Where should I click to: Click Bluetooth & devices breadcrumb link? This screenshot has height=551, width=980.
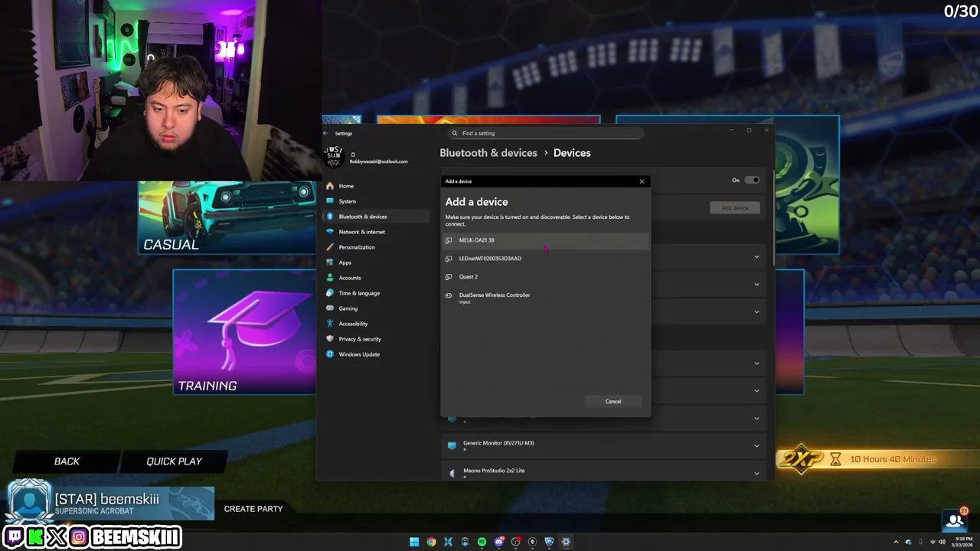(488, 153)
